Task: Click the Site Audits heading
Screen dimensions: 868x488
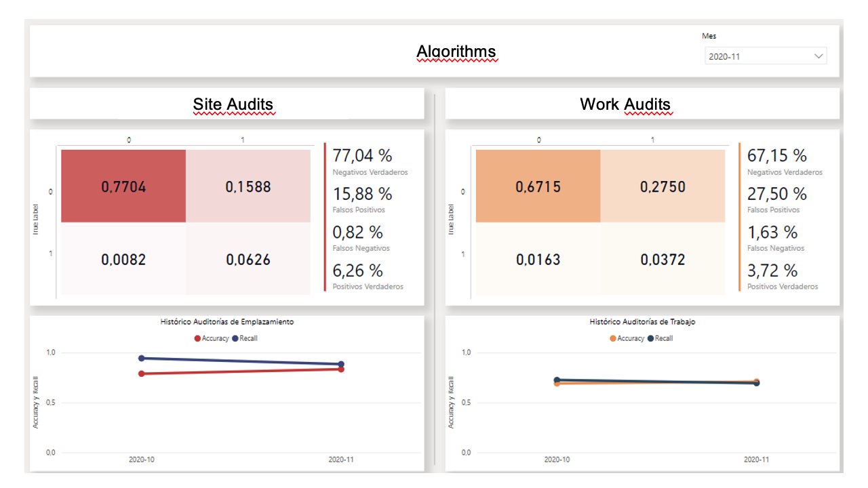Action: [233, 104]
